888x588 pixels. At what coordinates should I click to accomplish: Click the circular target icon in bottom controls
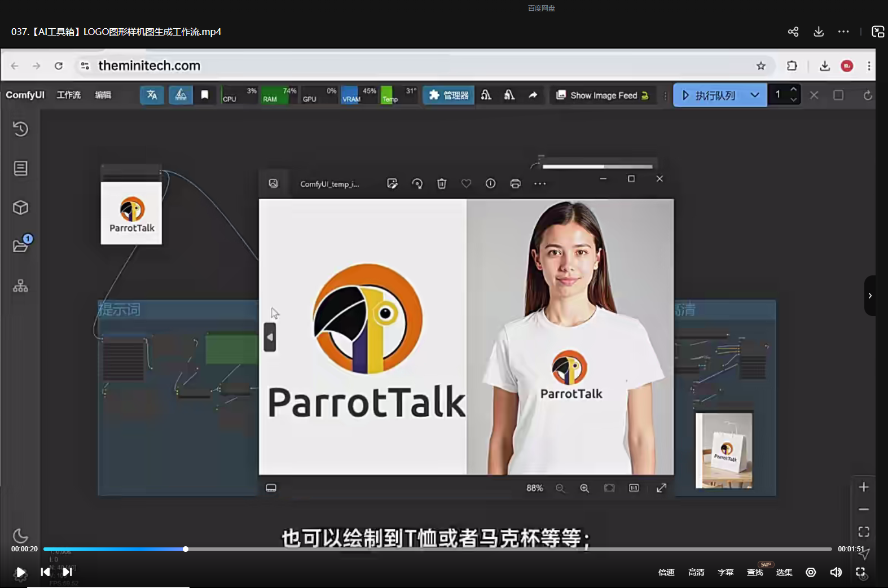click(x=811, y=572)
